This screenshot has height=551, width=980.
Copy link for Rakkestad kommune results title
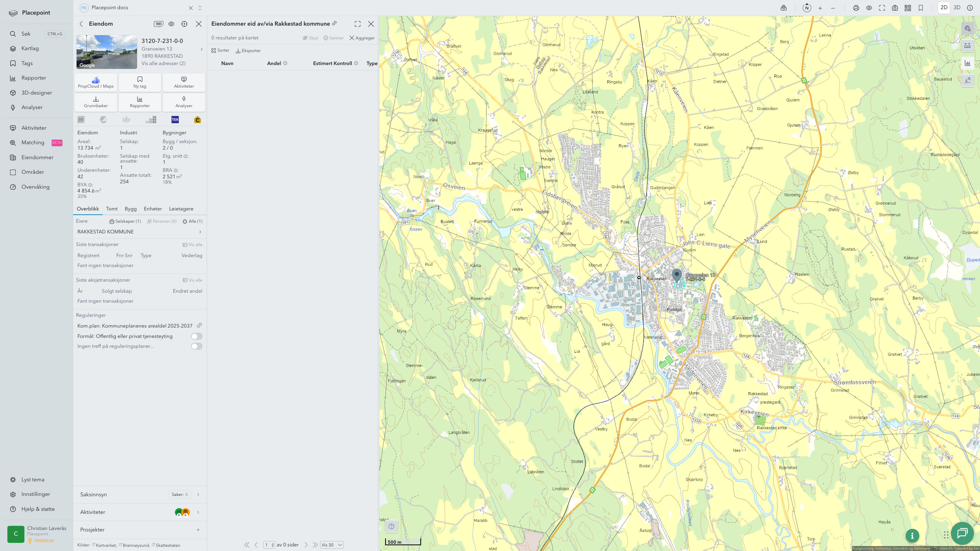[x=335, y=23]
